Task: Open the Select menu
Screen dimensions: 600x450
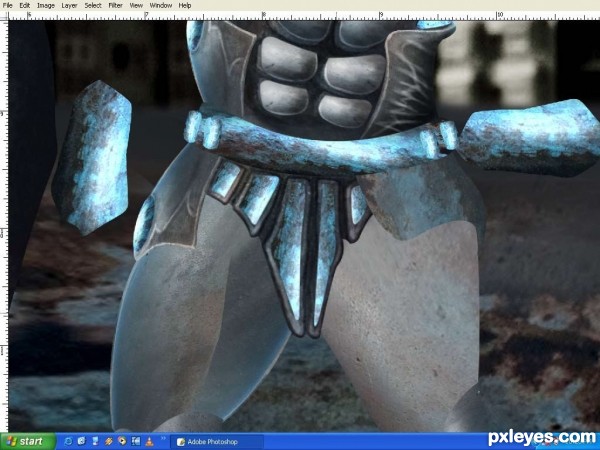Action: click(93, 5)
